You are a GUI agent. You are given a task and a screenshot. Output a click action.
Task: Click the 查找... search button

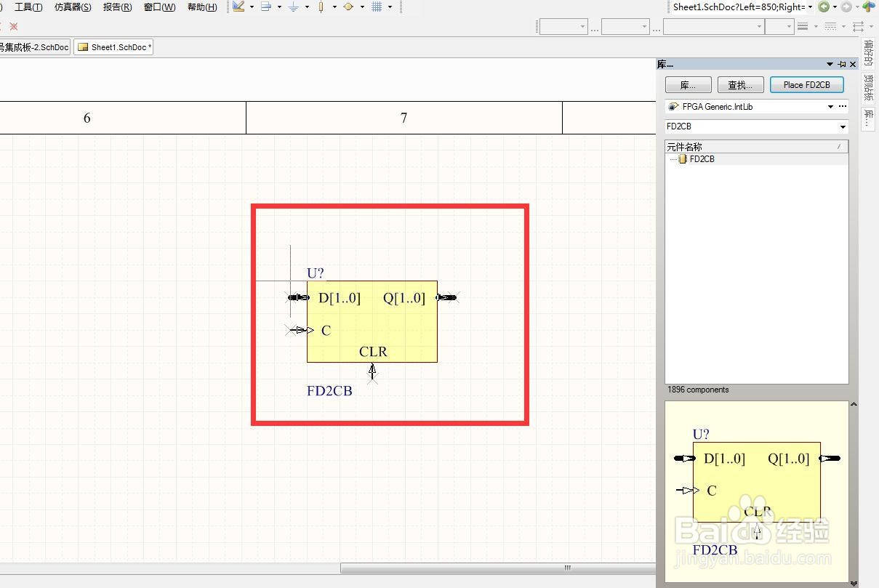[740, 85]
